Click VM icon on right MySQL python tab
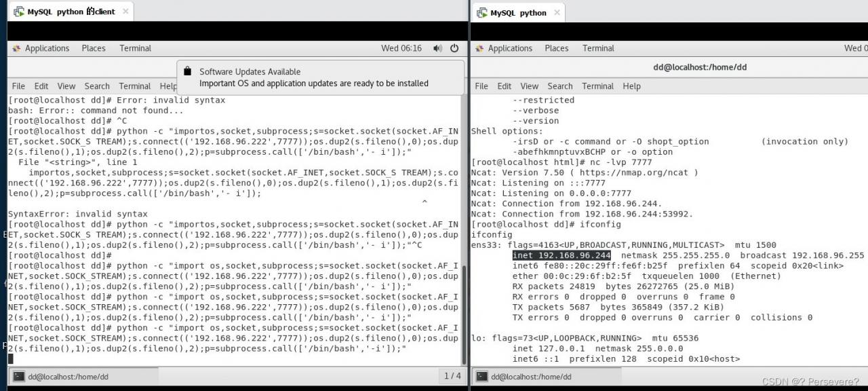 click(482, 13)
